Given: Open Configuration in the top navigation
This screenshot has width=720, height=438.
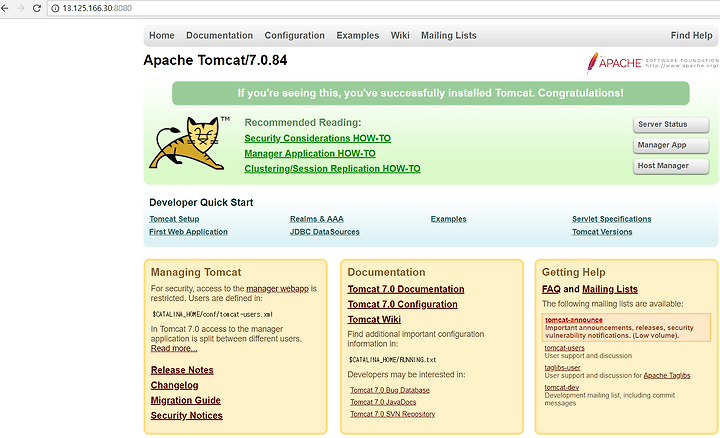Looking at the screenshot, I should 294,35.
